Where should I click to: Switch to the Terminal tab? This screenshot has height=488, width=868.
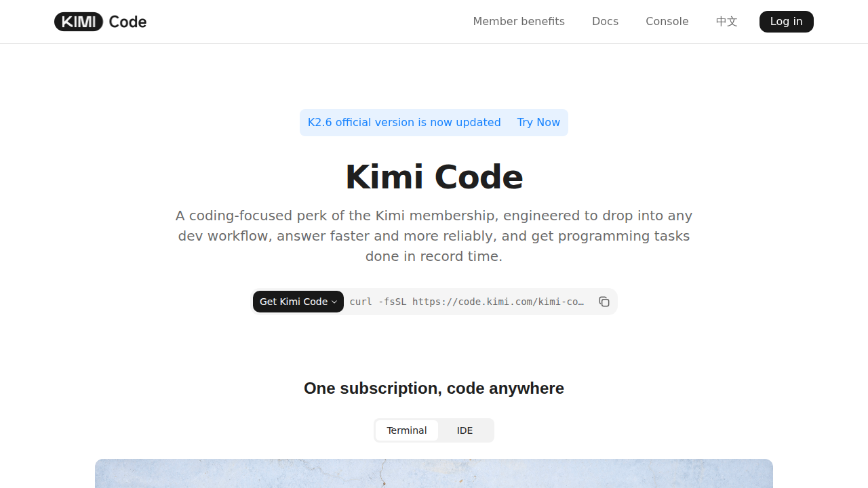pos(407,430)
